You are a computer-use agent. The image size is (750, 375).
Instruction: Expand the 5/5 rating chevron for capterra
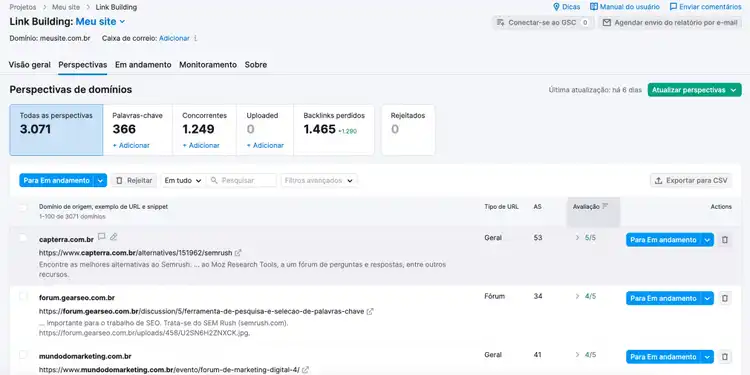577,238
